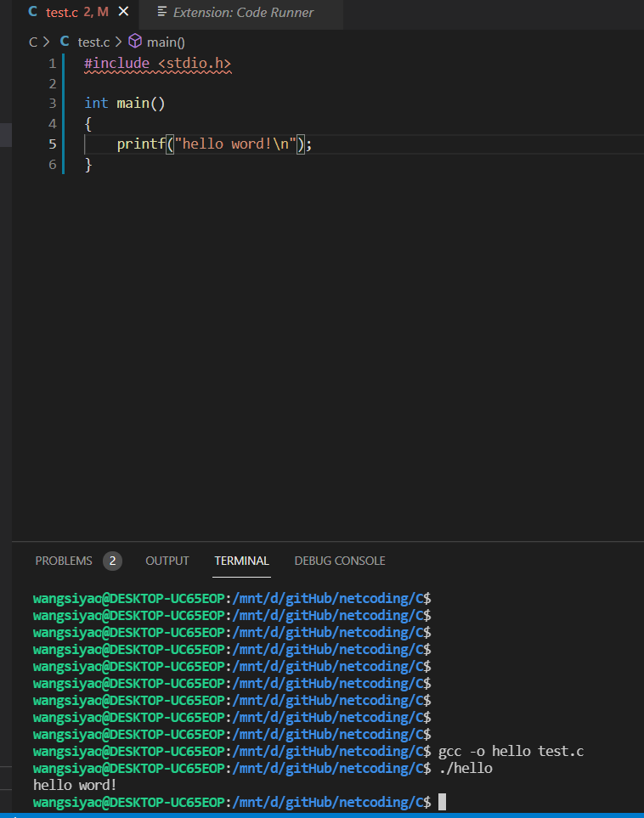This screenshot has height=818, width=644.
Task: Click line number 1 in the gutter
Action: tap(52, 64)
